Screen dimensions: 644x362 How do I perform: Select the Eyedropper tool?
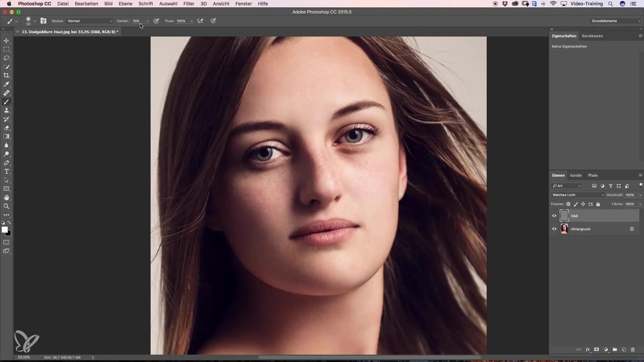pyautogui.click(x=6, y=84)
